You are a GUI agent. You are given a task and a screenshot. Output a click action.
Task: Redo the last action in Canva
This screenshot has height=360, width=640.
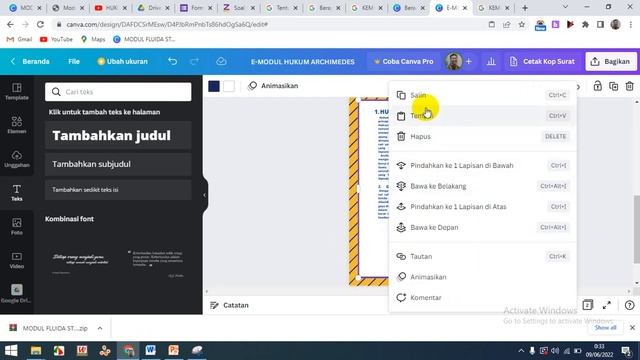point(194,61)
